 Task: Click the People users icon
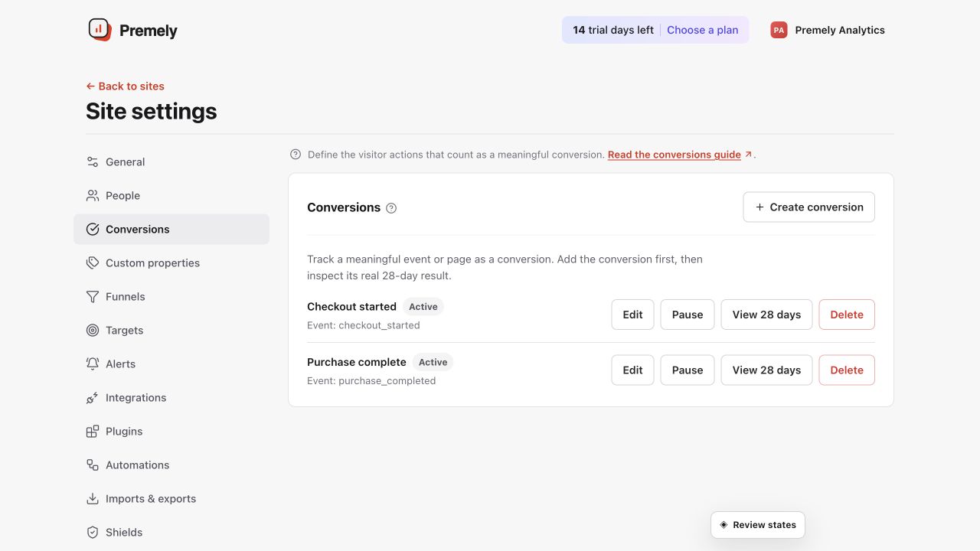pyautogui.click(x=93, y=196)
